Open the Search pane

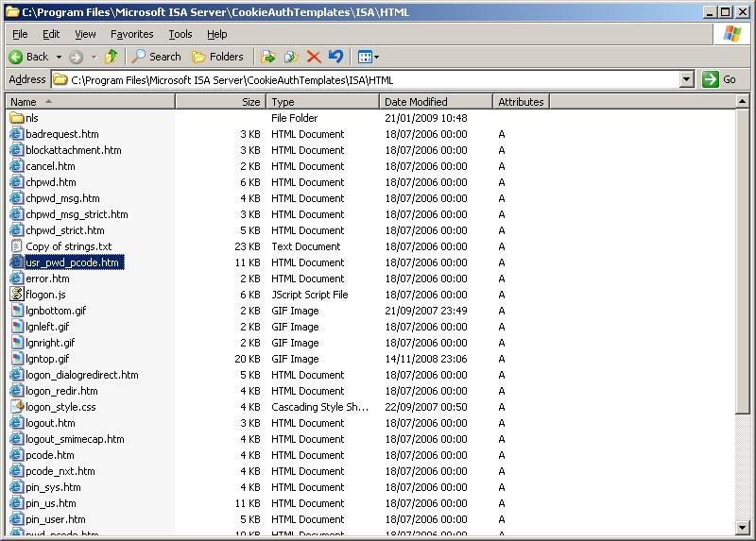156,57
